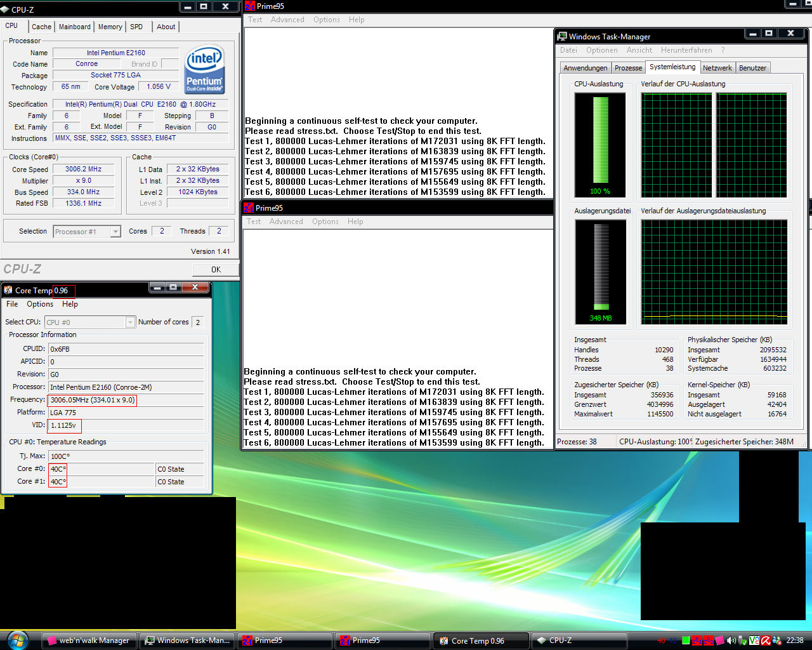Select the CPU tab in CPU-Z
The image size is (812, 650).
[12, 26]
